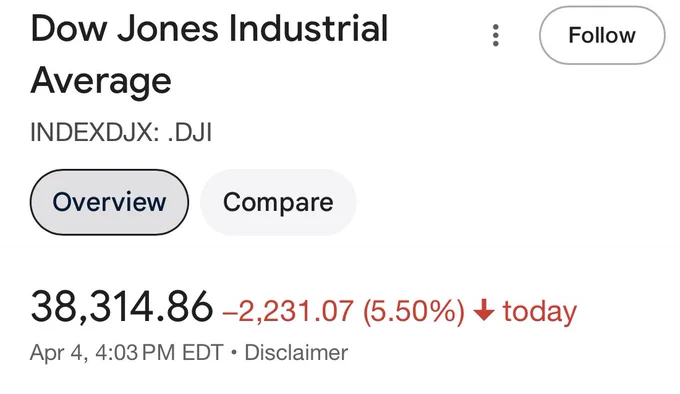Viewport: 680px width, 394px height.
Task: Open the three-dot more options menu
Action: [496, 35]
